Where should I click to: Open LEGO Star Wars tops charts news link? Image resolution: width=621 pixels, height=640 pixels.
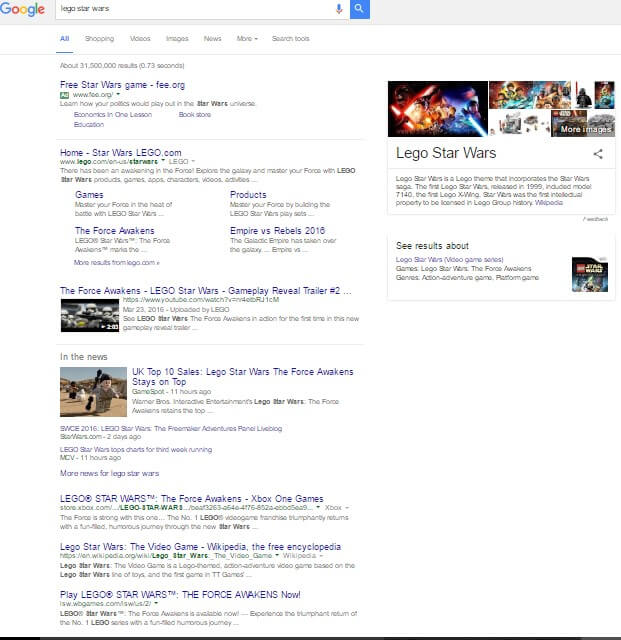pos(136,449)
